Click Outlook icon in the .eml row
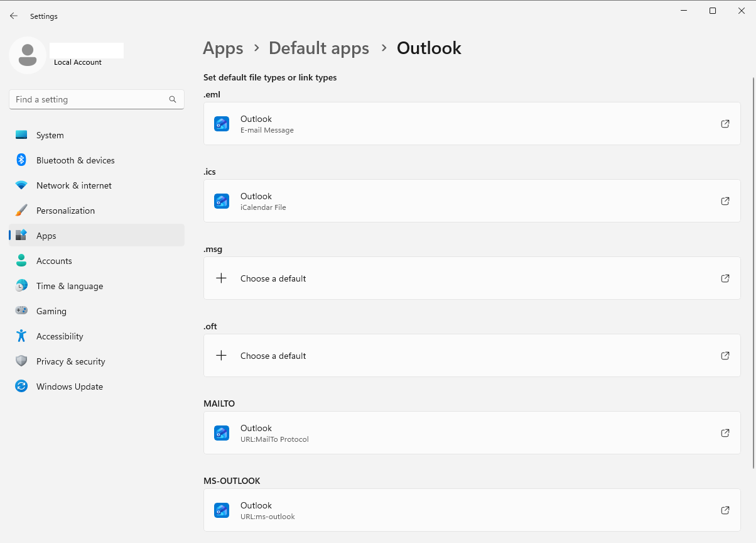Image resolution: width=756 pixels, height=543 pixels. pos(222,124)
